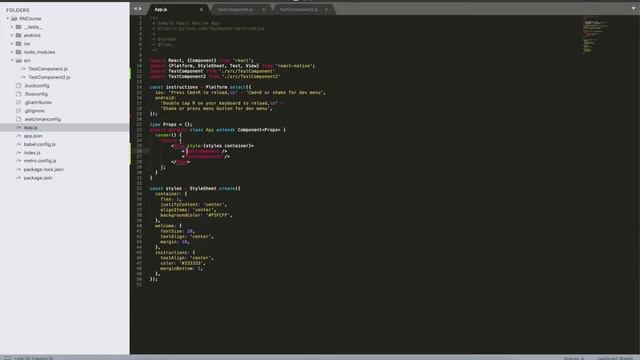
Task: Click the FOLDERS sidebar heading
Action: point(18,10)
